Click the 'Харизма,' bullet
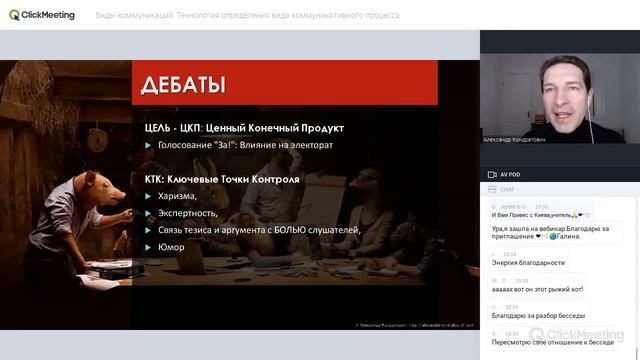The width and height of the screenshot is (640, 360). pos(177,196)
